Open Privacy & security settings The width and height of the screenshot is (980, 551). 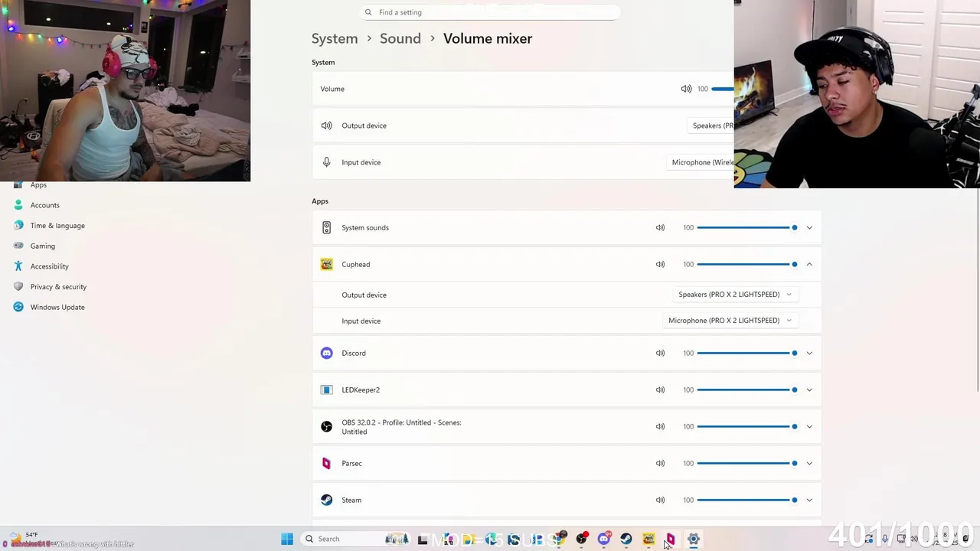pos(58,287)
